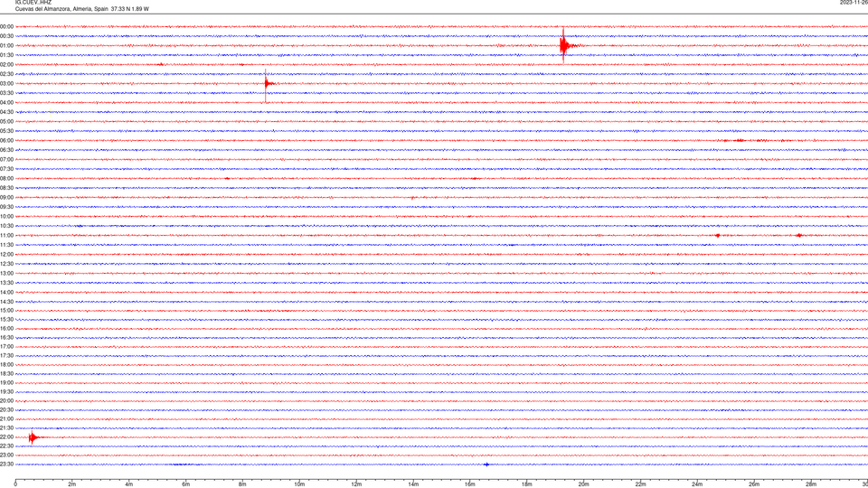868x488 pixels.
Task: Select the 09:00 time label
Action: point(6,198)
